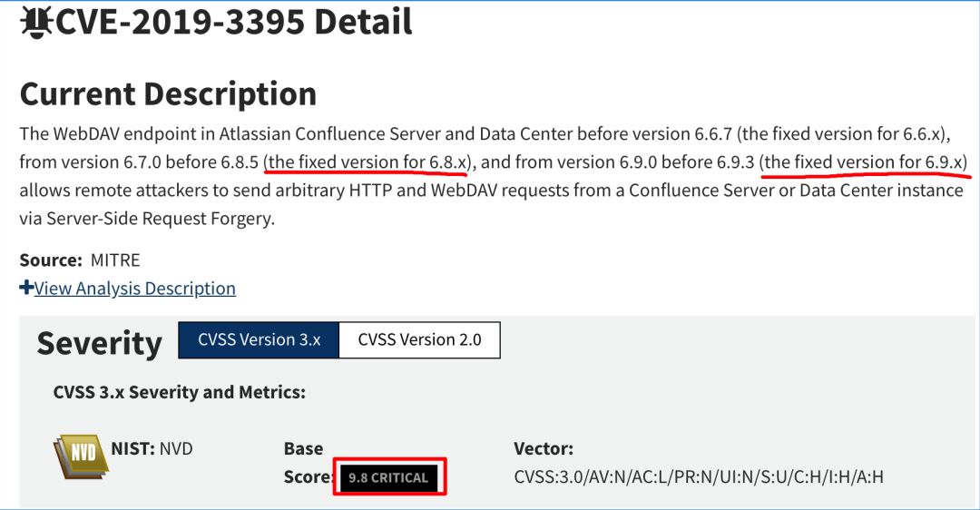Click the Base Score label
Image resolution: width=980 pixels, height=510 pixels.
(304, 462)
